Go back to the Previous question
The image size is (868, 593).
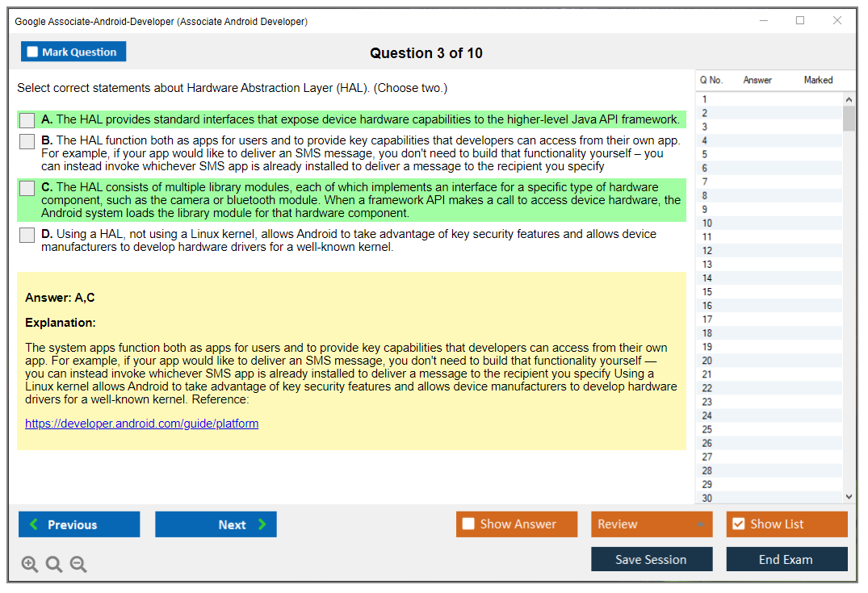tap(79, 524)
